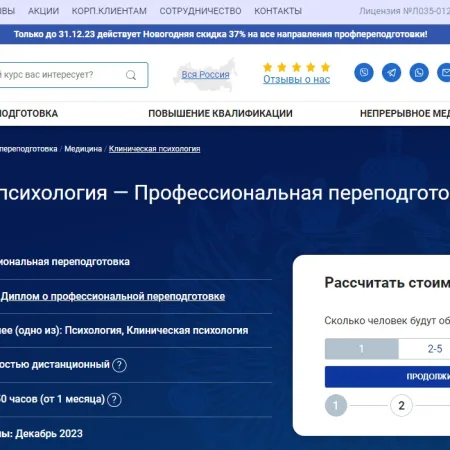Click the Лицензия number text
Image resolution: width=450 pixels, height=450 pixels.
pos(404,11)
